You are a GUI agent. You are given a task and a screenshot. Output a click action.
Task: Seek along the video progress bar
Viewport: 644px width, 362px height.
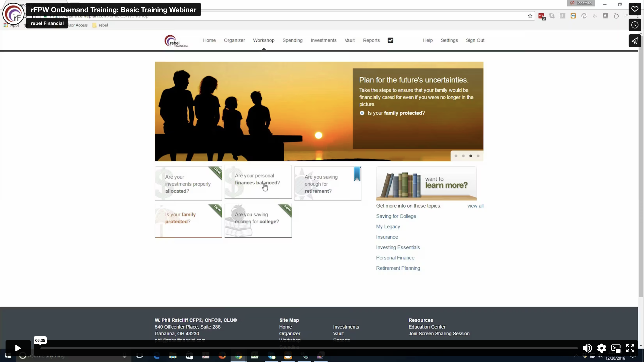[309, 348]
